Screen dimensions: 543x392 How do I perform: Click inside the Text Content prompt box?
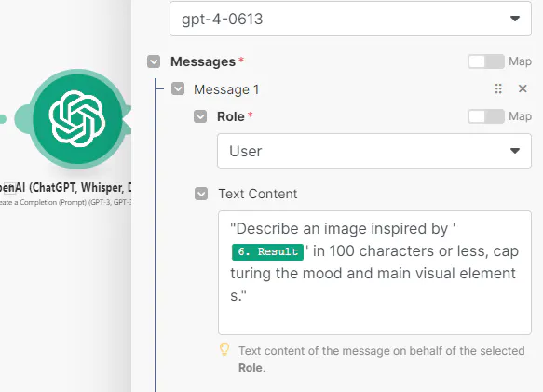point(374,273)
